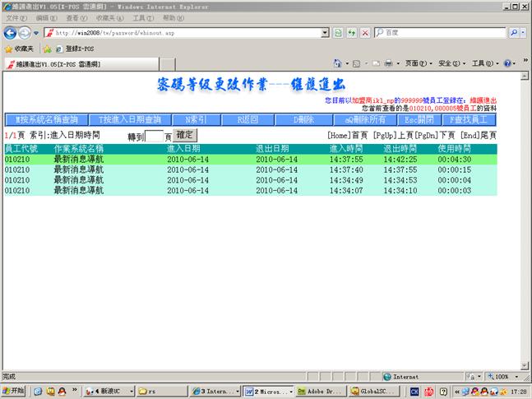Click the 收藏夹 favorites star icon

(8, 49)
